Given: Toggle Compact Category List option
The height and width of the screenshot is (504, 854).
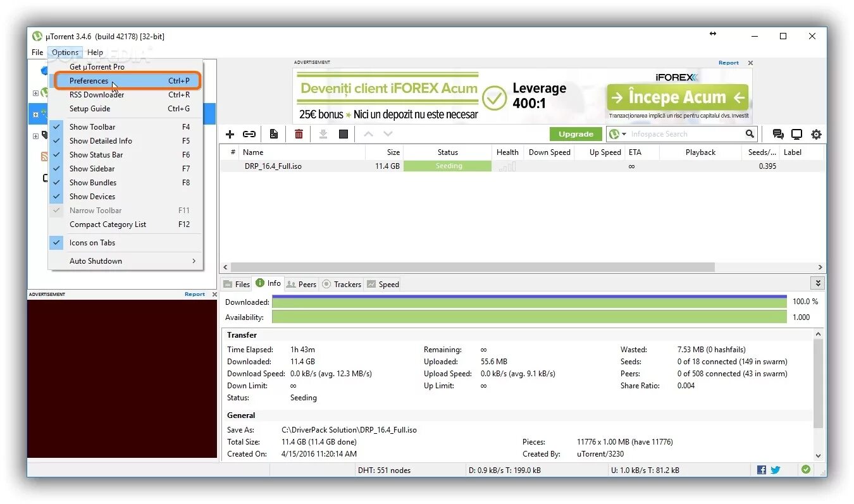Looking at the screenshot, I should [125, 224].
